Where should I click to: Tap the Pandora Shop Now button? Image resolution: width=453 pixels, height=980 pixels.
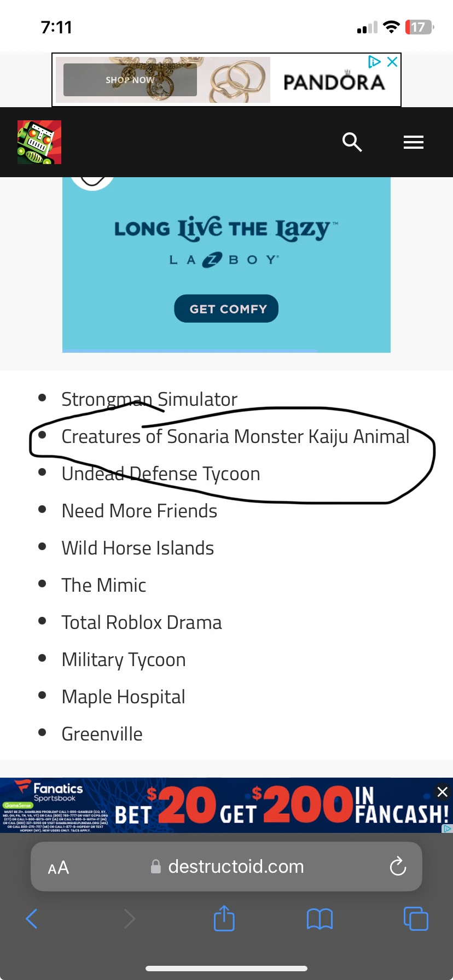pos(130,80)
